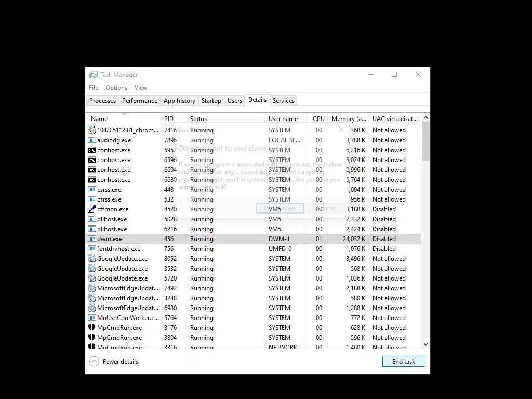Image resolution: width=532 pixels, height=399 pixels.
Task: Select the audiodg.exe row name
Action: pos(114,140)
